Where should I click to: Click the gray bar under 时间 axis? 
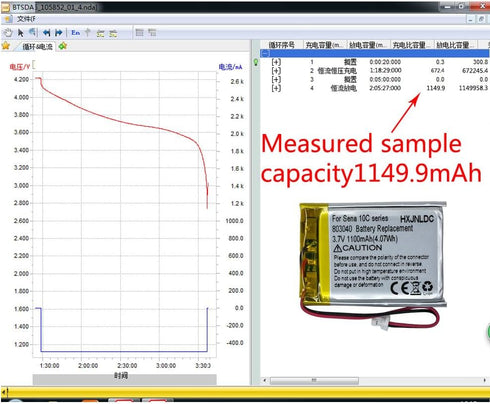(x=124, y=379)
